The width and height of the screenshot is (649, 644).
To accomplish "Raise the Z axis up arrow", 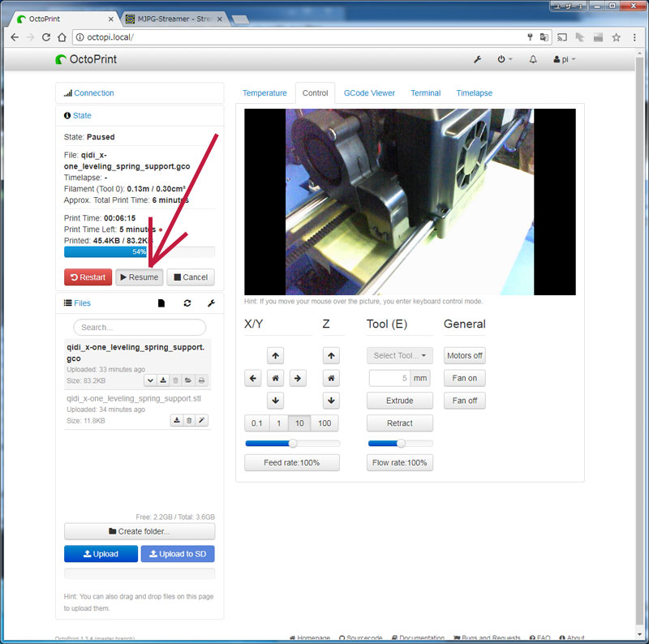I will click(331, 355).
